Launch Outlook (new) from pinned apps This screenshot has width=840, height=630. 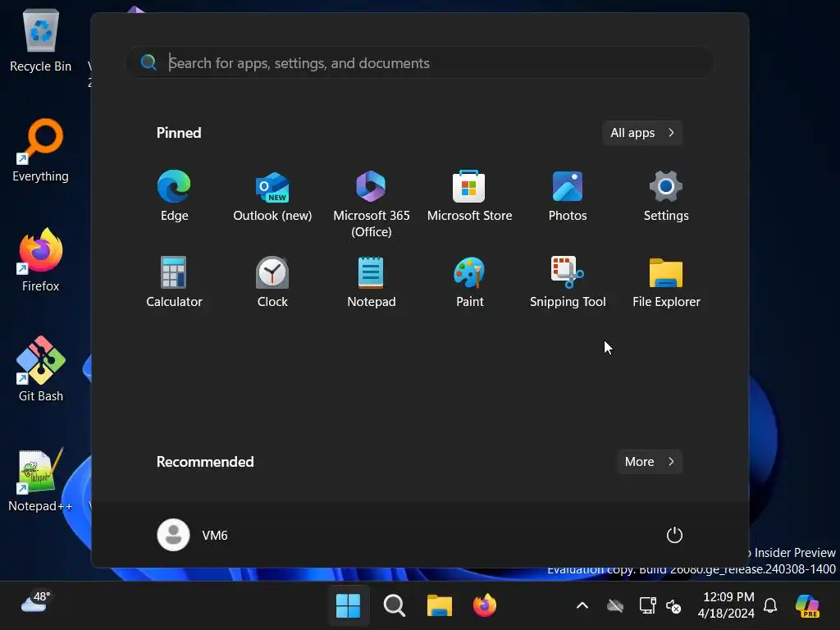point(272,196)
